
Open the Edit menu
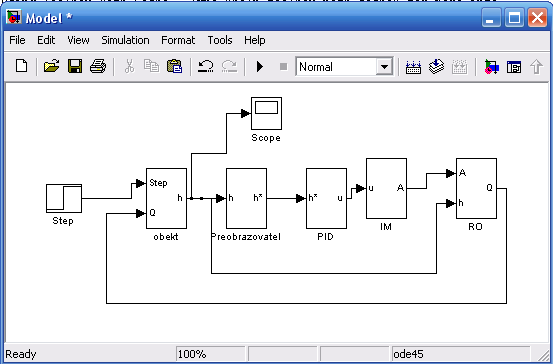pos(46,40)
